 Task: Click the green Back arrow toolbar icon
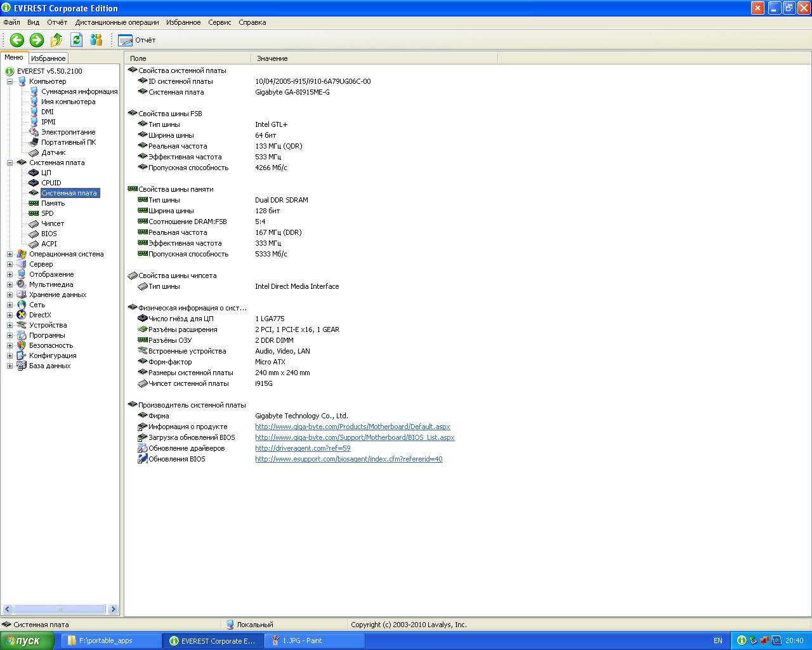(x=17, y=40)
